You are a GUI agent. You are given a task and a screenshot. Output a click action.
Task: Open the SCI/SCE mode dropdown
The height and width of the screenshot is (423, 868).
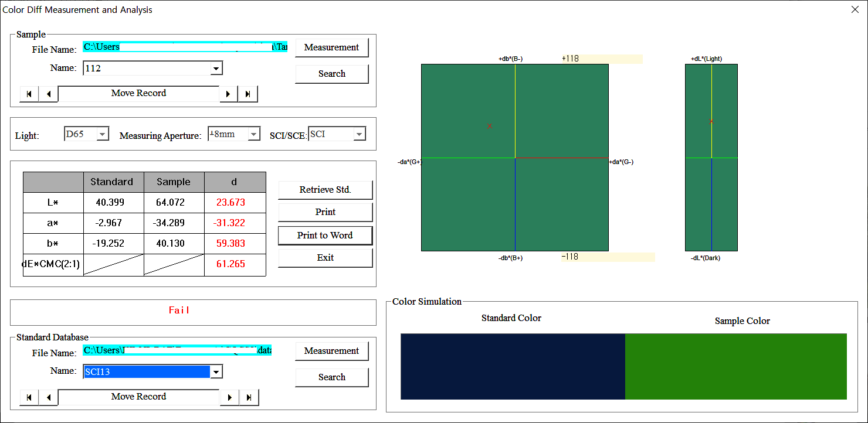tap(359, 134)
